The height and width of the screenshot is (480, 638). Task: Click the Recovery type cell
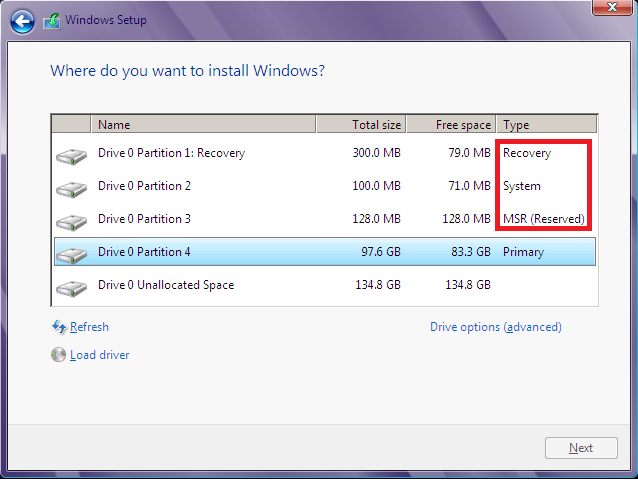pos(527,153)
